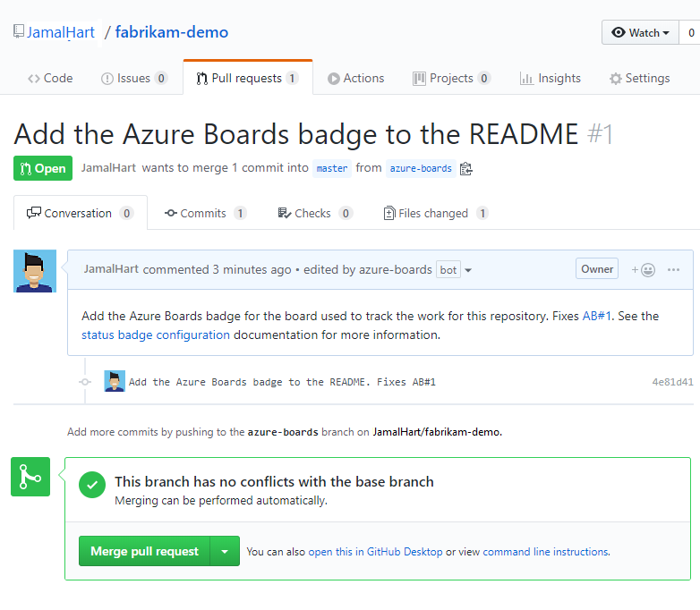Screen dimensions: 700x610
Task: Open the Files changed tab
Action: pyautogui.click(x=435, y=213)
